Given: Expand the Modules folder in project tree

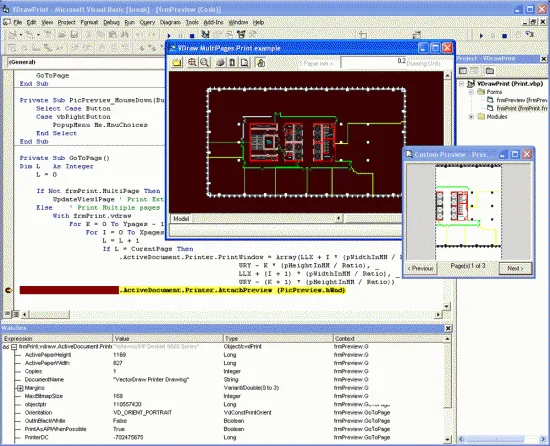Looking at the screenshot, I should (471, 116).
